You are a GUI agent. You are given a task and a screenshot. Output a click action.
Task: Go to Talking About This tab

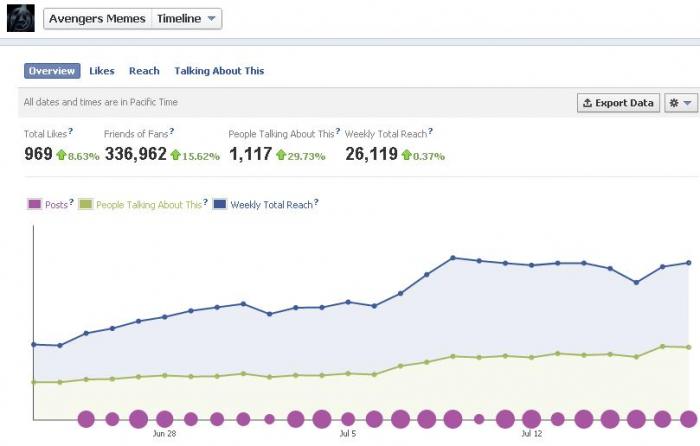219,71
